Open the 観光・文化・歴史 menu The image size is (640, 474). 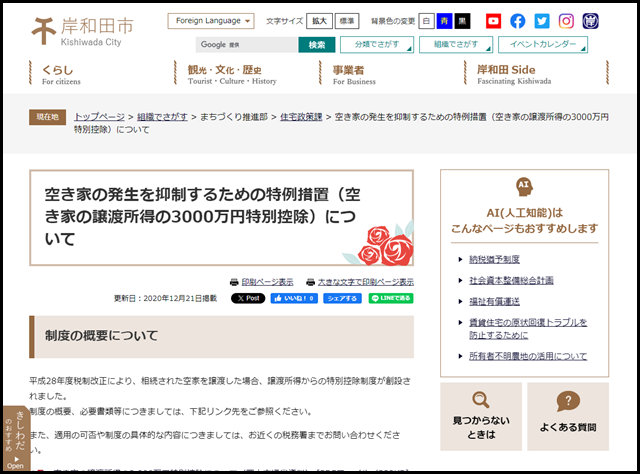(232, 74)
